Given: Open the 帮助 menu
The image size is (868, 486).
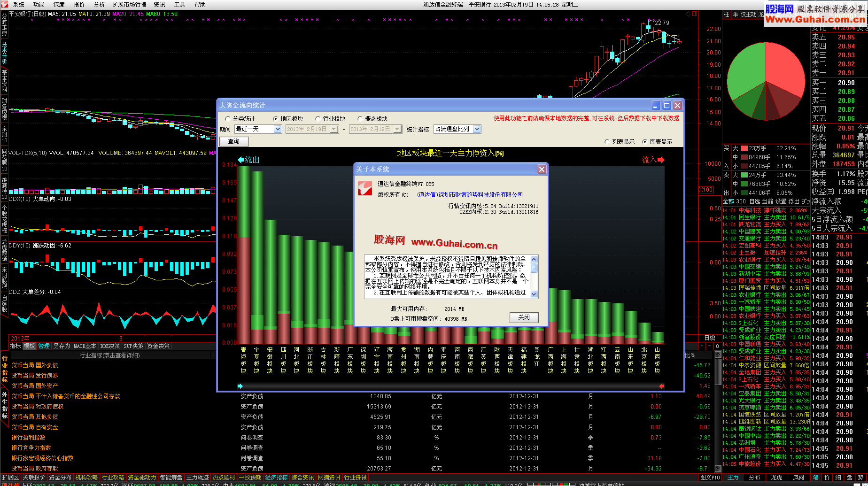Looking at the screenshot, I should point(200,4).
